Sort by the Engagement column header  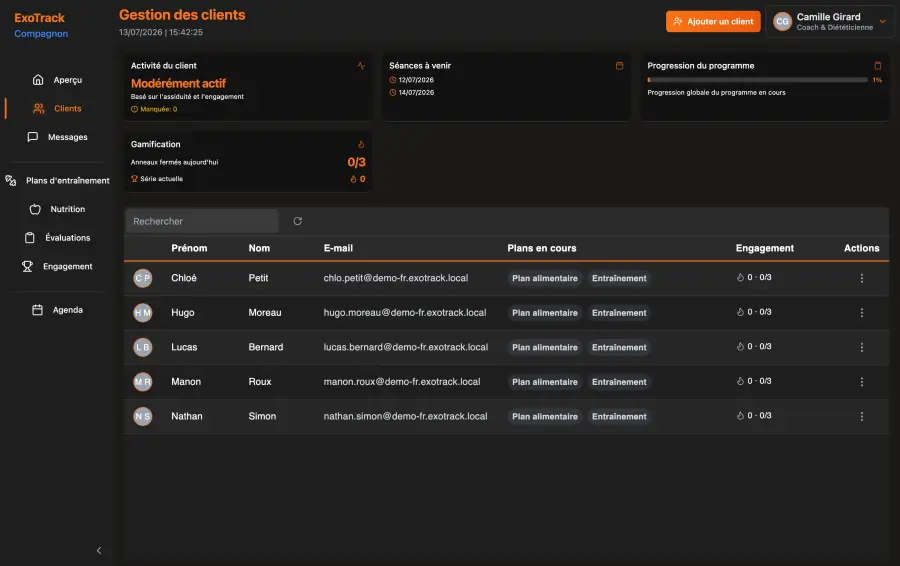pyautogui.click(x=765, y=248)
